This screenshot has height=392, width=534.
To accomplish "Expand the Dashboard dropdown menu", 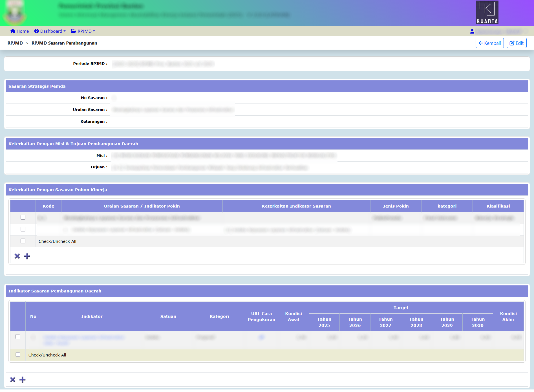I will click(x=50, y=31).
